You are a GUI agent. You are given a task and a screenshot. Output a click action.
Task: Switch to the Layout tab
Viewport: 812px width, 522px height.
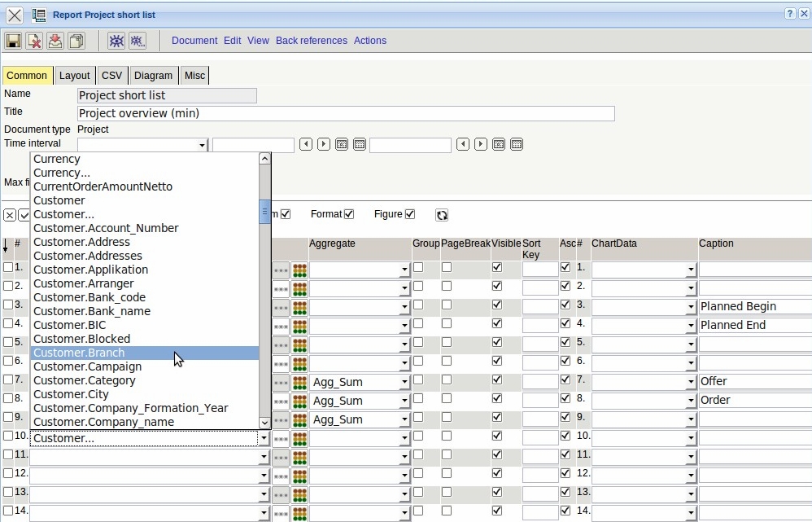[75, 76]
